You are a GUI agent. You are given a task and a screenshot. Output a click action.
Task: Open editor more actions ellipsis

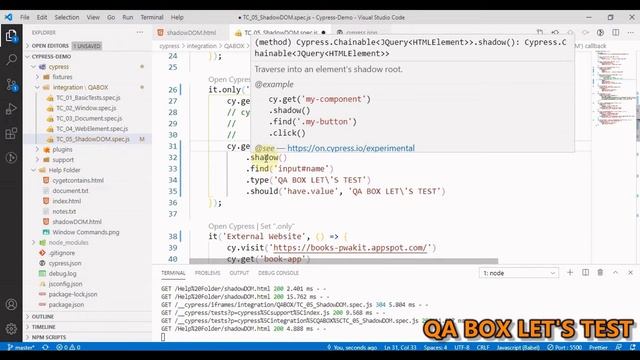pos(631,32)
